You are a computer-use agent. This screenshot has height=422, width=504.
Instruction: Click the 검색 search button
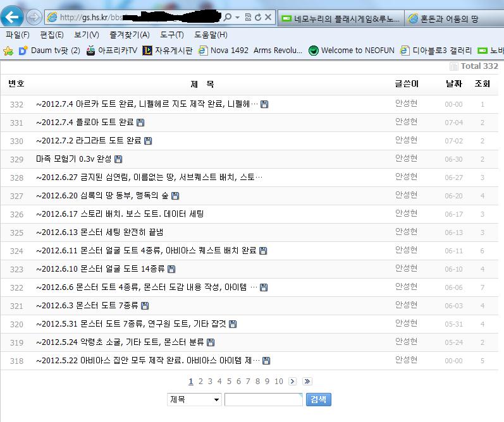pos(319,399)
